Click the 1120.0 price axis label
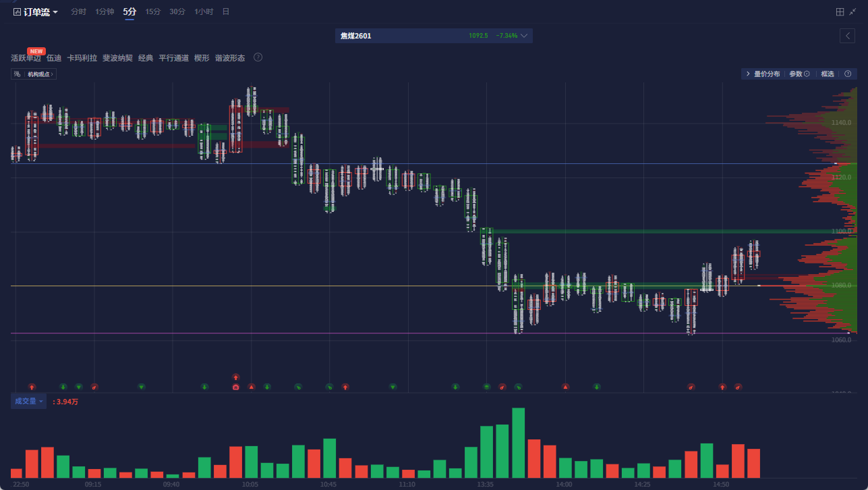This screenshot has width=868, height=490. pos(842,177)
